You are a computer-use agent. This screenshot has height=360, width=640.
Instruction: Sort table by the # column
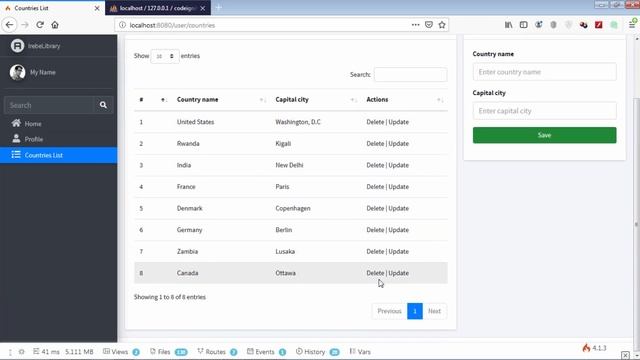(x=152, y=100)
